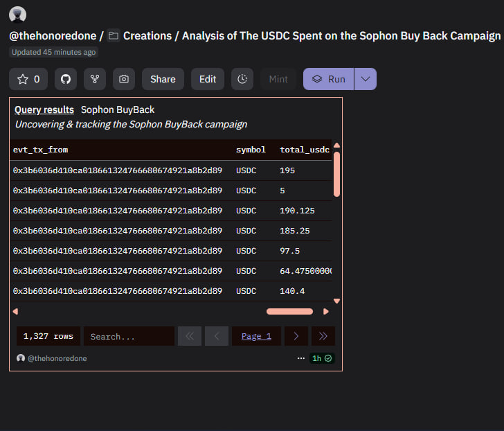Jump to last page with double-right arrow
Viewport: 504px width, 431px height.
tap(323, 337)
